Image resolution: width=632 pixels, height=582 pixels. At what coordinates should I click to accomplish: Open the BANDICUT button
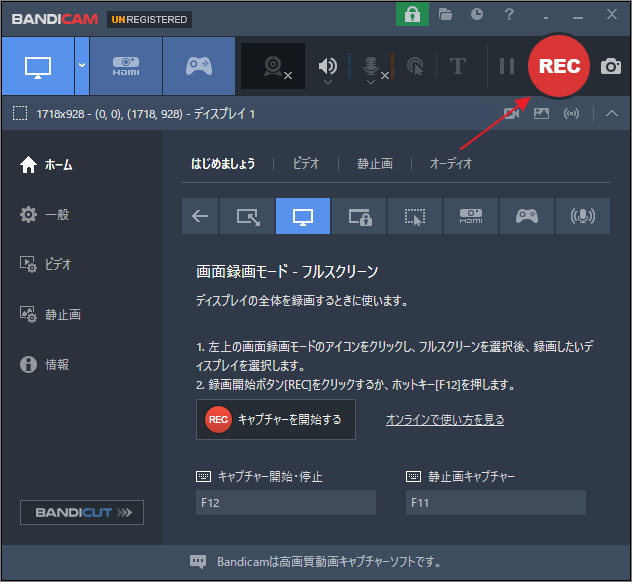(x=82, y=512)
